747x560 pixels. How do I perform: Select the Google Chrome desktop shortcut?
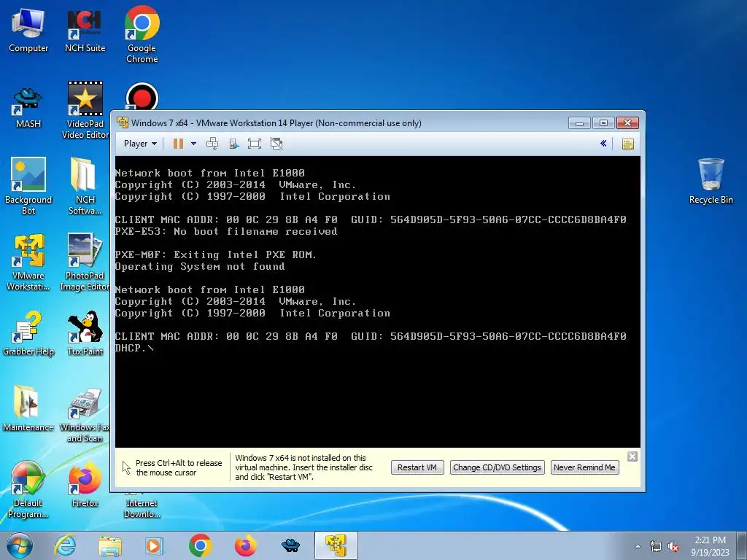coord(142,34)
